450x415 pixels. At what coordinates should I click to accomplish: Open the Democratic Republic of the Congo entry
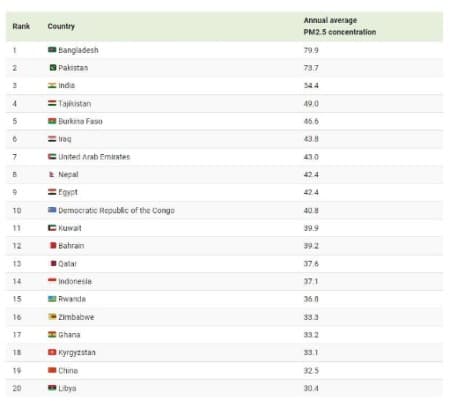pyautogui.click(x=116, y=210)
